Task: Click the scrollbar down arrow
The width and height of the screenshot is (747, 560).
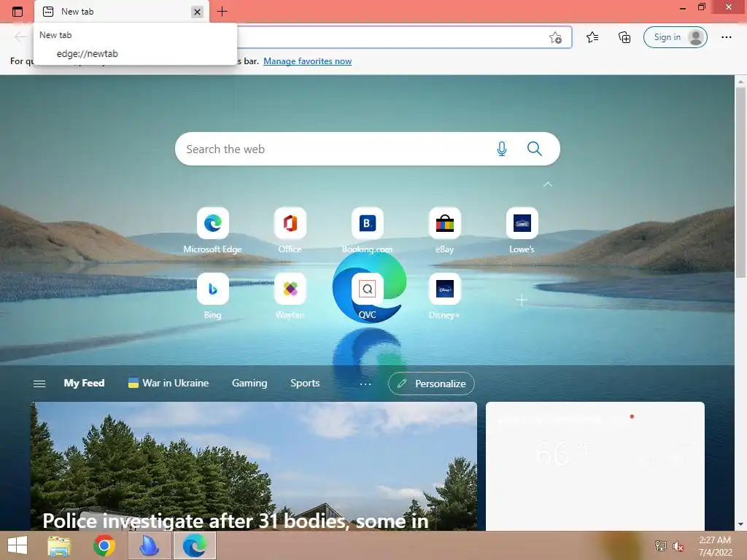Action: (x=740, y=524)
